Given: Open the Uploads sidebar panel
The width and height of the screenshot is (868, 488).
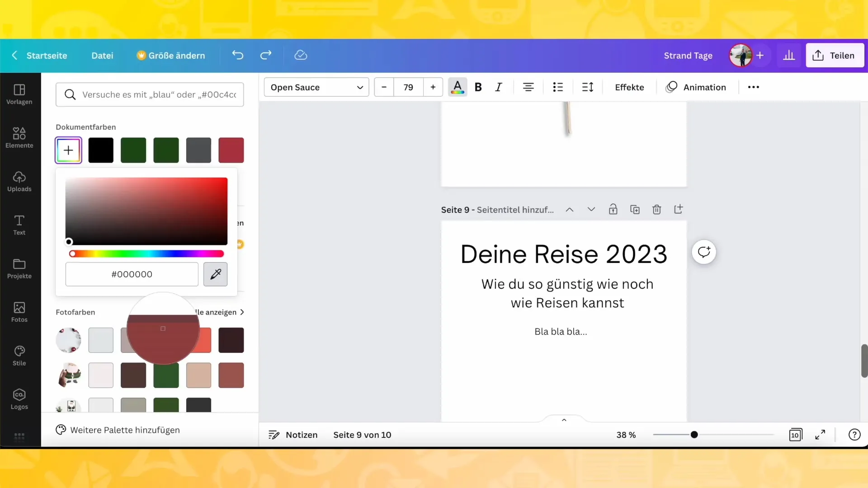Looking at the screenshot, I should (x=19, y=182).
